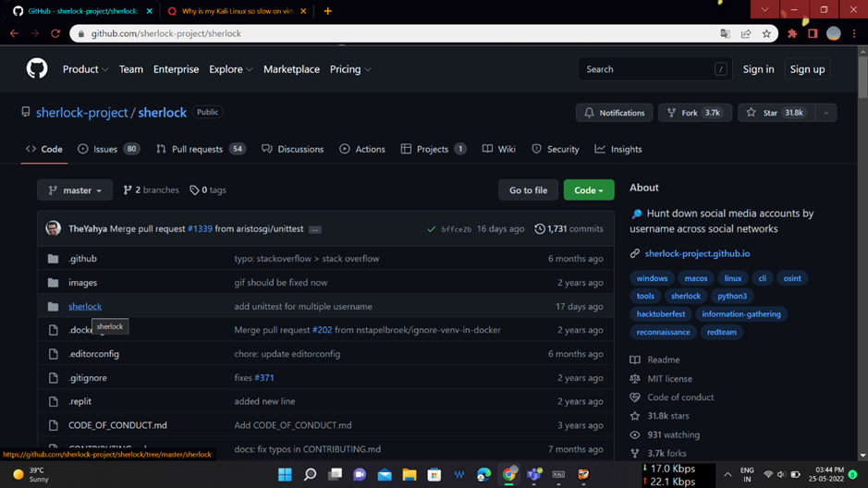The height and width of the screenshot is (488, 868).
Task: Bookmark this page with the star icon
Action: 766,34
